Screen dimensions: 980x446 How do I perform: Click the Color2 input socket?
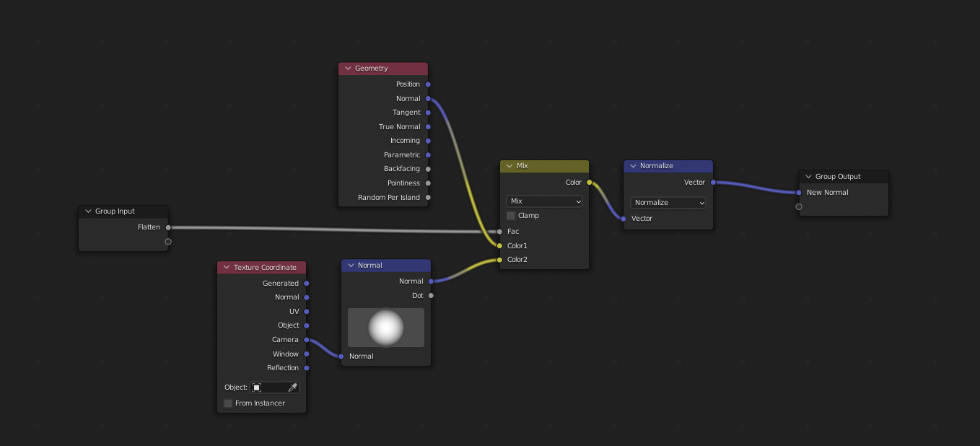pyautogui.click(x=499, y=260)
